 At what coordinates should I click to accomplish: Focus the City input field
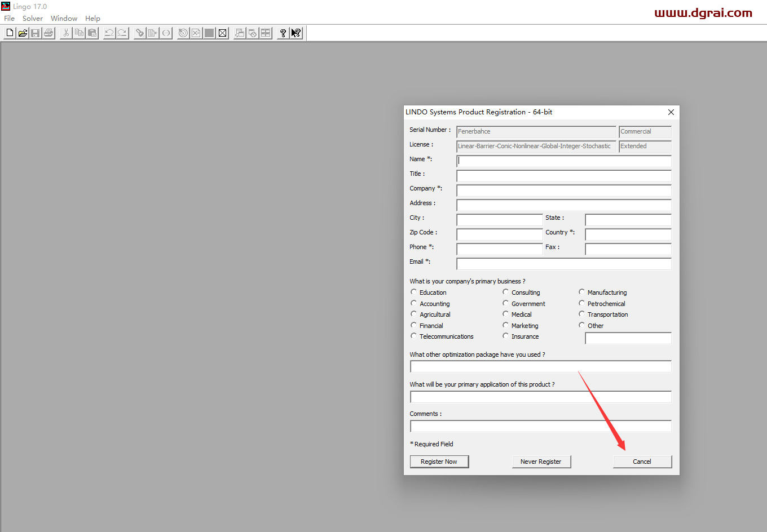pyautogui.click(x=500, y=220)
